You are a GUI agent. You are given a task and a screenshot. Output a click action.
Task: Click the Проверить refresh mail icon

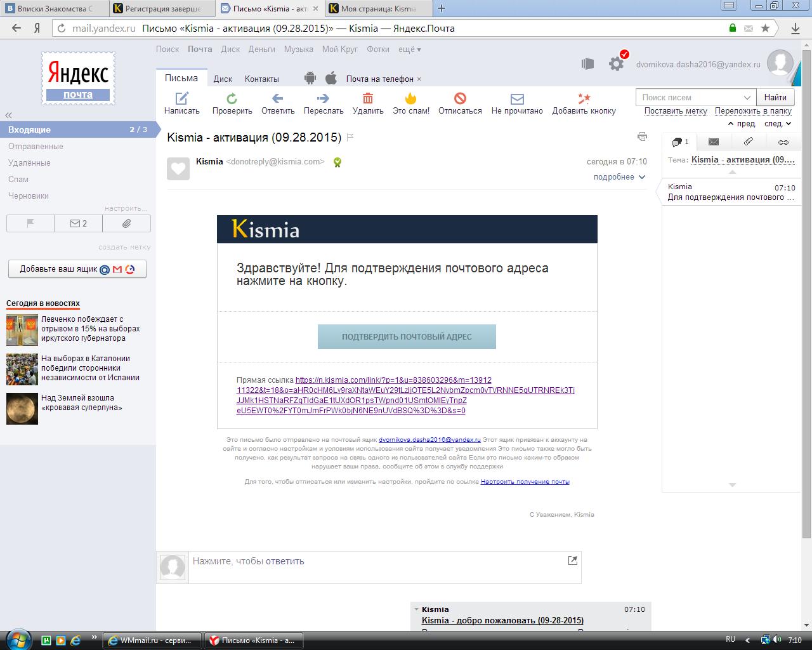(232, 98)
